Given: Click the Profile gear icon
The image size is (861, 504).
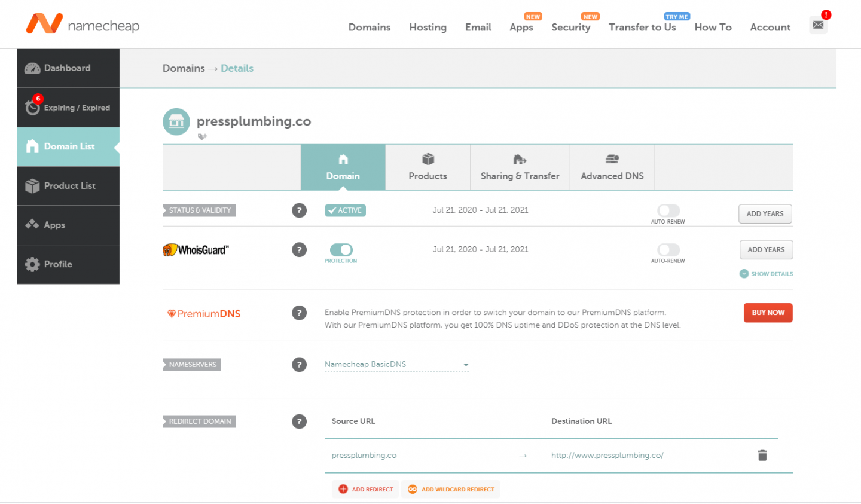Looking at the screenshot, I should [32, 264].
